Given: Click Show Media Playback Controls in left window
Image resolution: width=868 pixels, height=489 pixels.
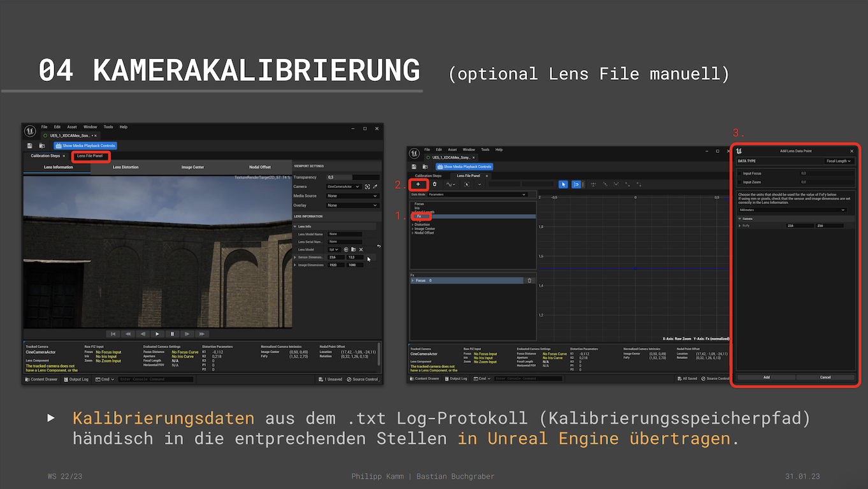Looking at the screenshot, I should pos(85,146).
